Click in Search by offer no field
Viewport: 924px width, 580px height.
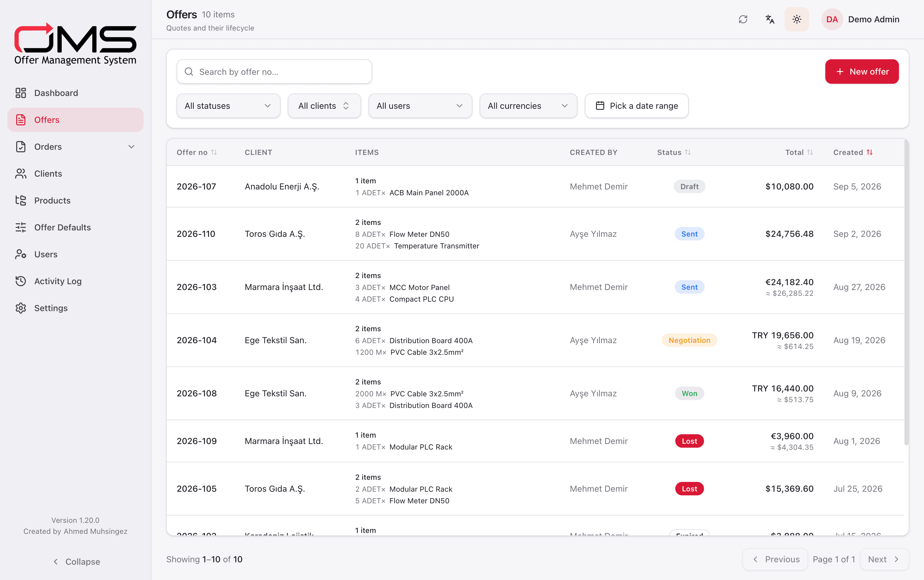click(274, 72)
